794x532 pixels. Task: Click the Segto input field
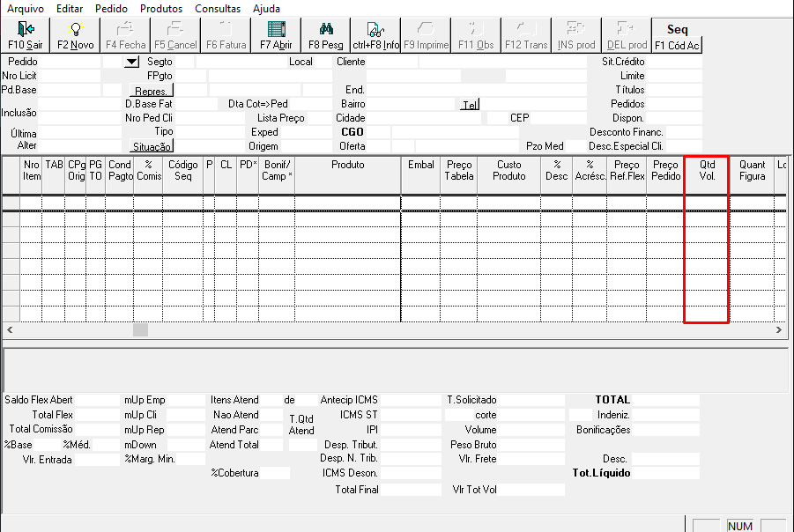pos(185,62)
